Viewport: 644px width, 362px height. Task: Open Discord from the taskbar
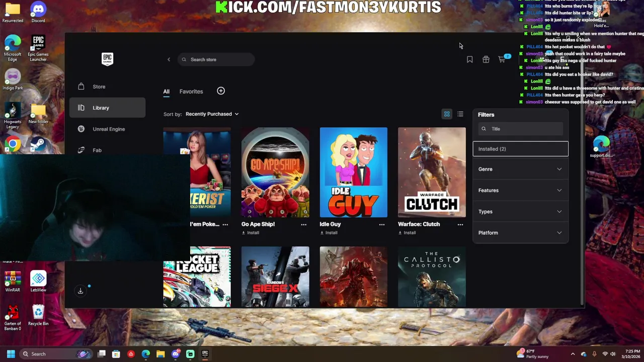tap(175, 354)
